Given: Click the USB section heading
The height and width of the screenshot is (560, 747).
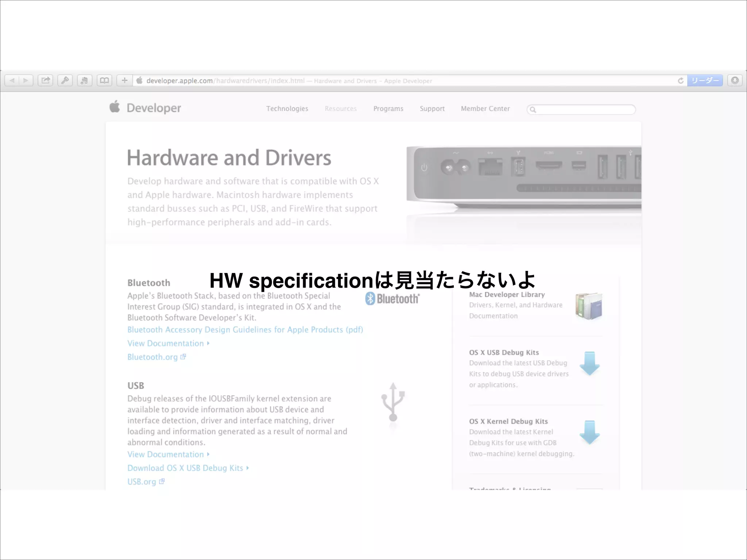Looking at the screenshot, I should tap(136, 386).
